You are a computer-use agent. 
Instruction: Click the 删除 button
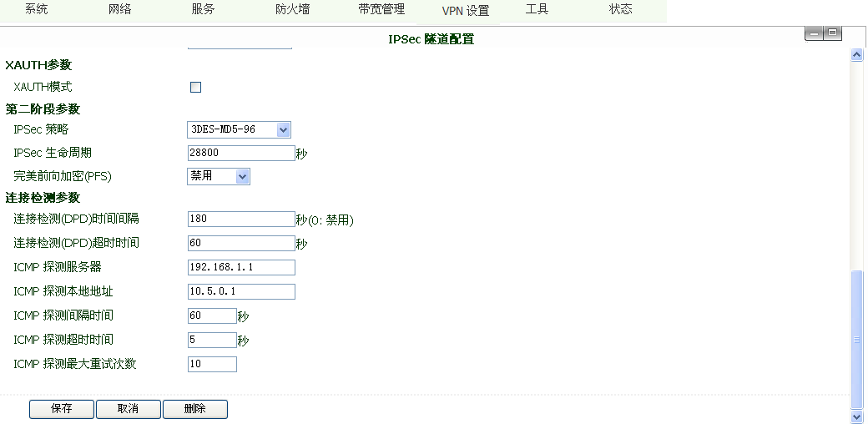[x=194, y=409]
